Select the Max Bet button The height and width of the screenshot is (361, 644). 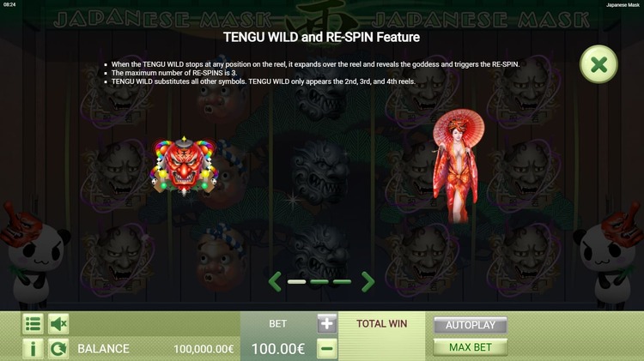tap(471, 347)
